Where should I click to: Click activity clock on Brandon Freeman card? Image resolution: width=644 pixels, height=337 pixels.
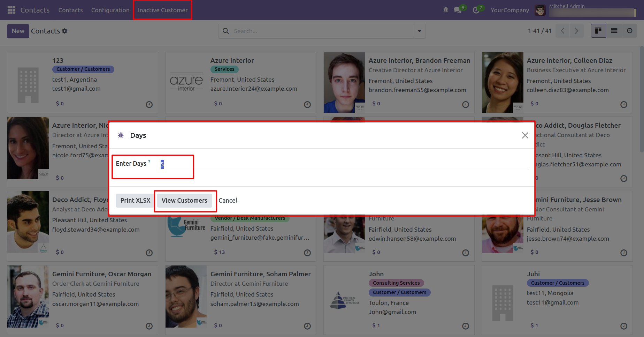pyautogui.click(x=466, y=104)
